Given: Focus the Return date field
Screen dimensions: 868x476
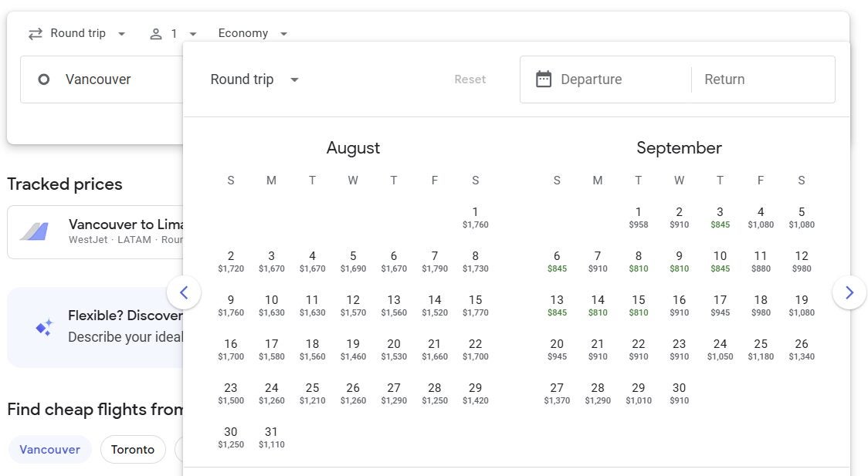Looking at the screenshot, I should click(x=761, y=79).
